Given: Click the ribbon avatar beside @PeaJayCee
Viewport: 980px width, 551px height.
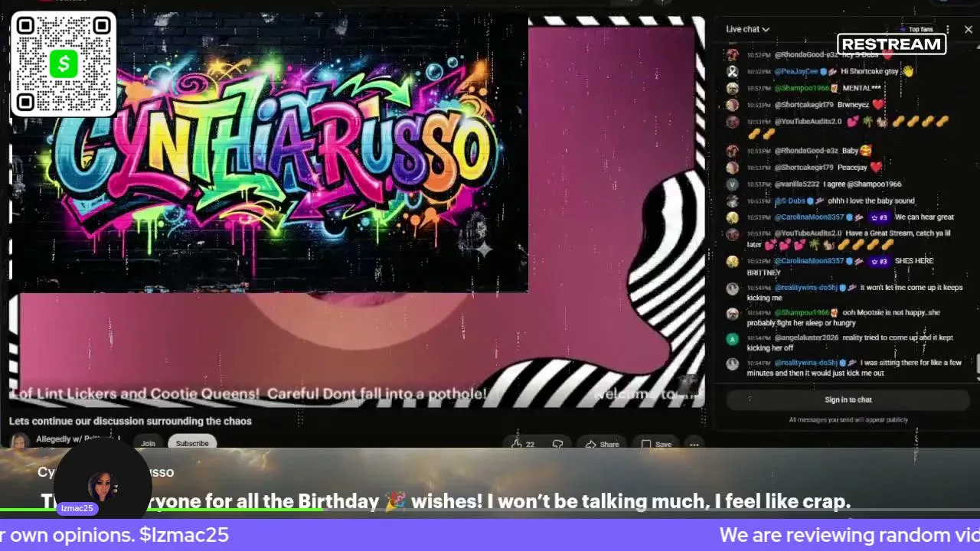Looking at the screenshot, I should (733, 71).
